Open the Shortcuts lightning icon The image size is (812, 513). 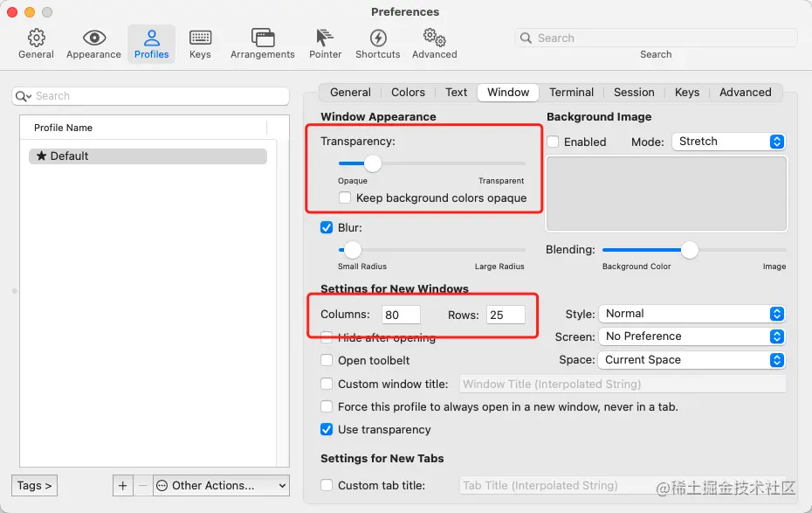(378, 38)
